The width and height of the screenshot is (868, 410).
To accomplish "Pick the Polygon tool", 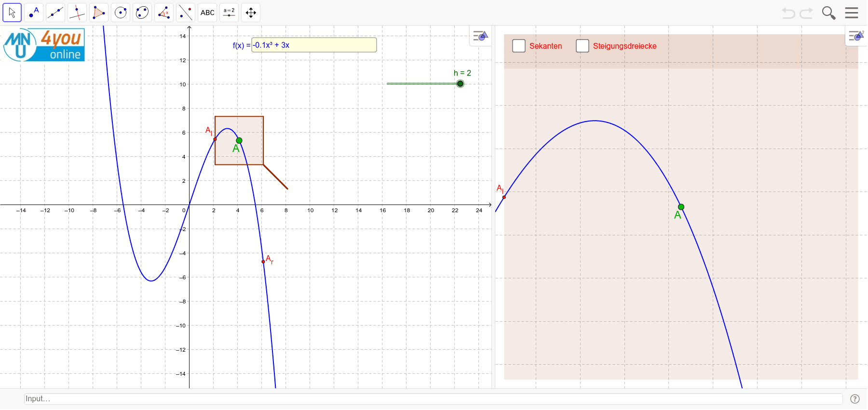I will tap(99, 13).
